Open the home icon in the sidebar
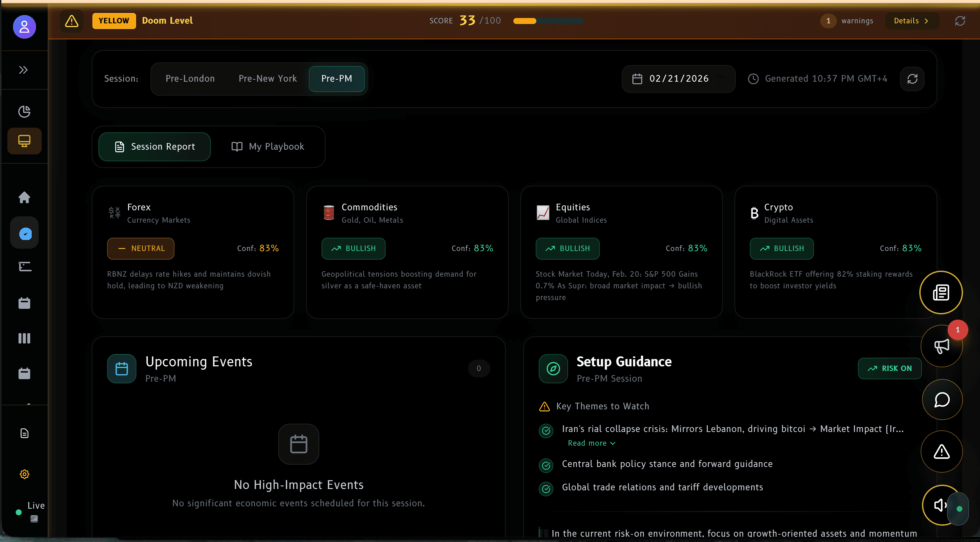The height and width of the screenshot is (542, 980). click(24, 198)
